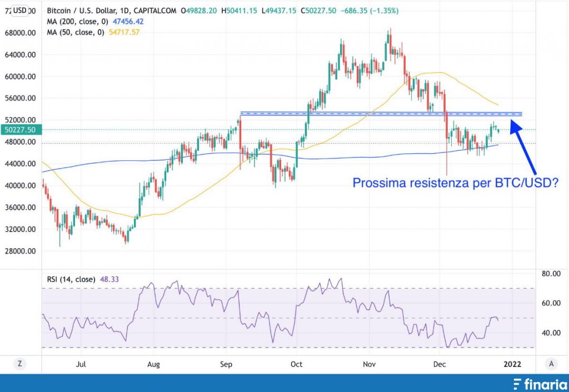
Task: Click the low price value L49437.15
Action: pos(279,11)
